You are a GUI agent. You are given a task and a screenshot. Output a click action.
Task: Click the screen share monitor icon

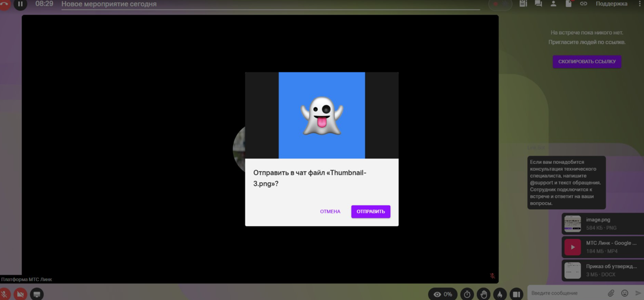click(36, 294)
